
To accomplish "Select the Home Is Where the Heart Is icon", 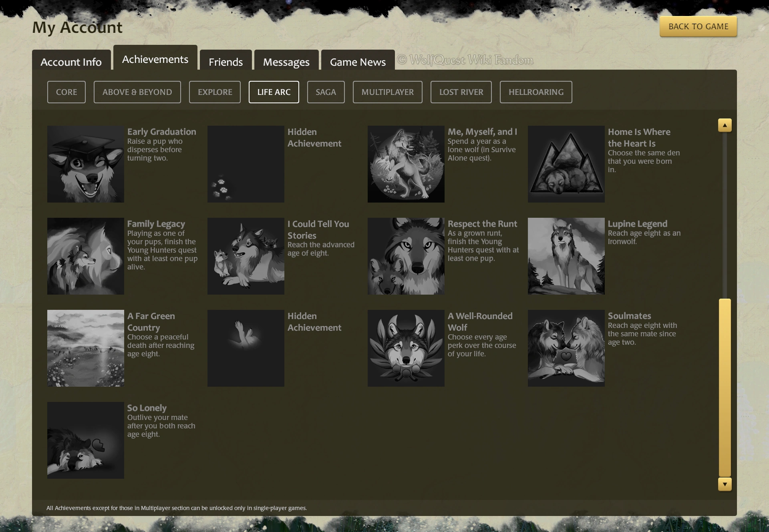I will coord(566,164).
